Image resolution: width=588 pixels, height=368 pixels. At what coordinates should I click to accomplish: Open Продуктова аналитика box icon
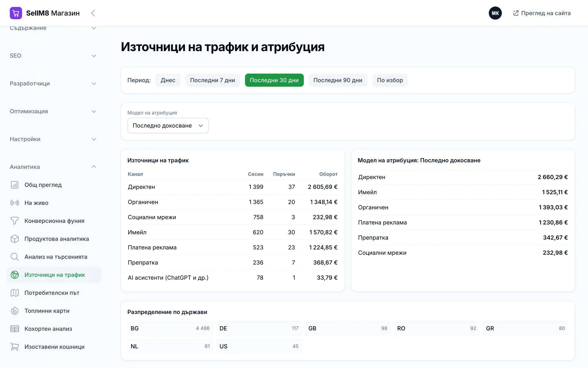pos(15,239)
